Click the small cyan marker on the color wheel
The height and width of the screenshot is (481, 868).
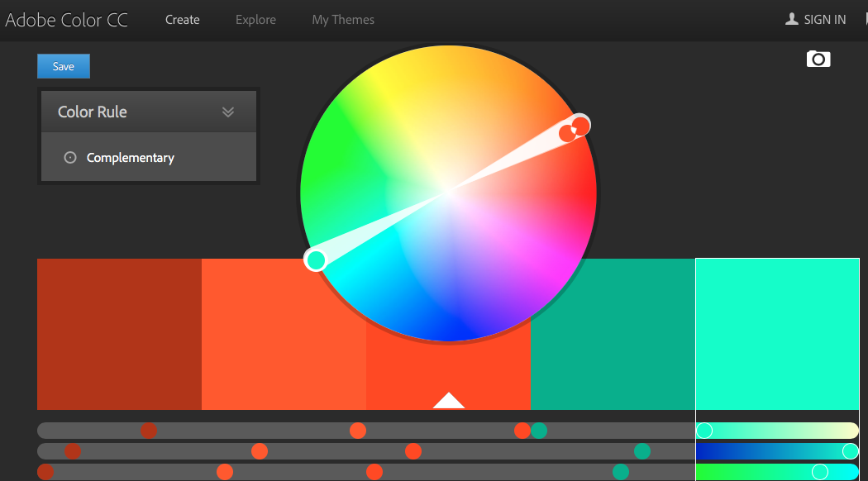(315, 260)
